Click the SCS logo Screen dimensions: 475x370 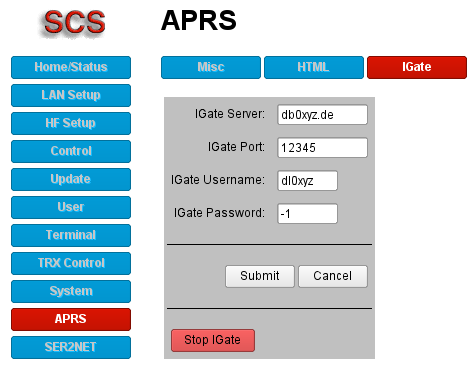click(74, 23)
